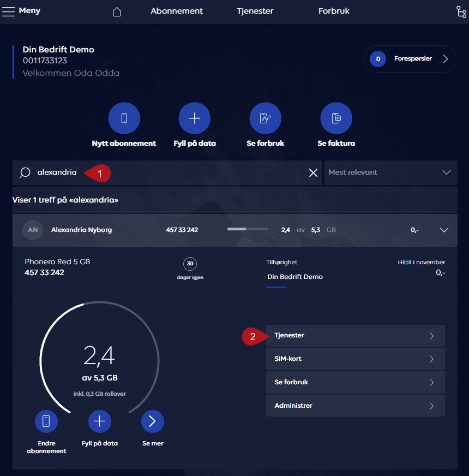Click the Fyll på data label below gauge
The image size is (469, 476).
[99, 443]
